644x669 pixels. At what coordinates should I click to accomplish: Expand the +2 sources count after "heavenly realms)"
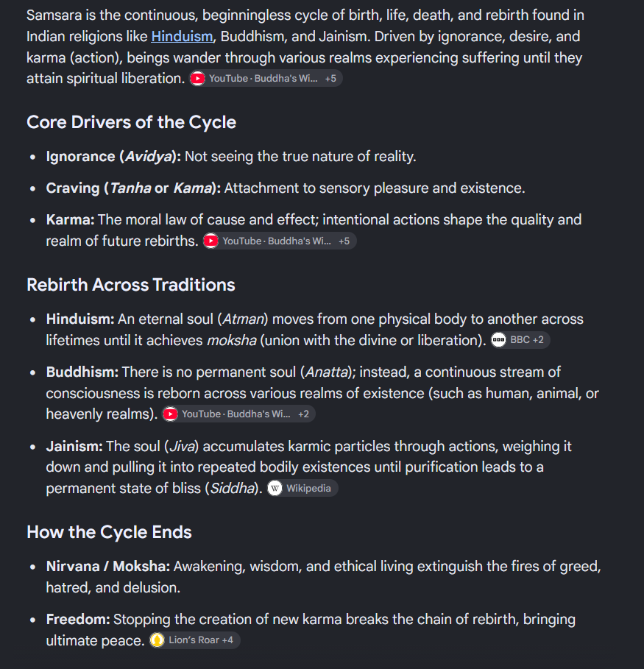(303, 414)
